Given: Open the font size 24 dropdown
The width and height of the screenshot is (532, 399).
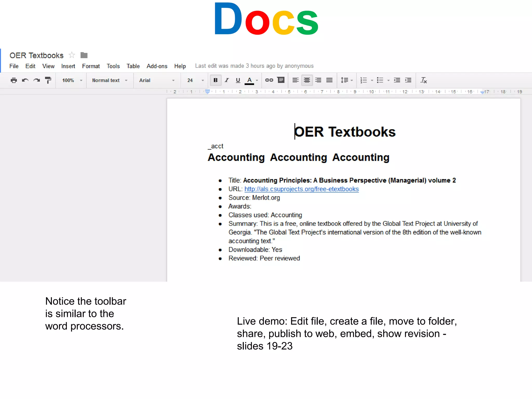Looking at the screenshot, I should [195, 81].
